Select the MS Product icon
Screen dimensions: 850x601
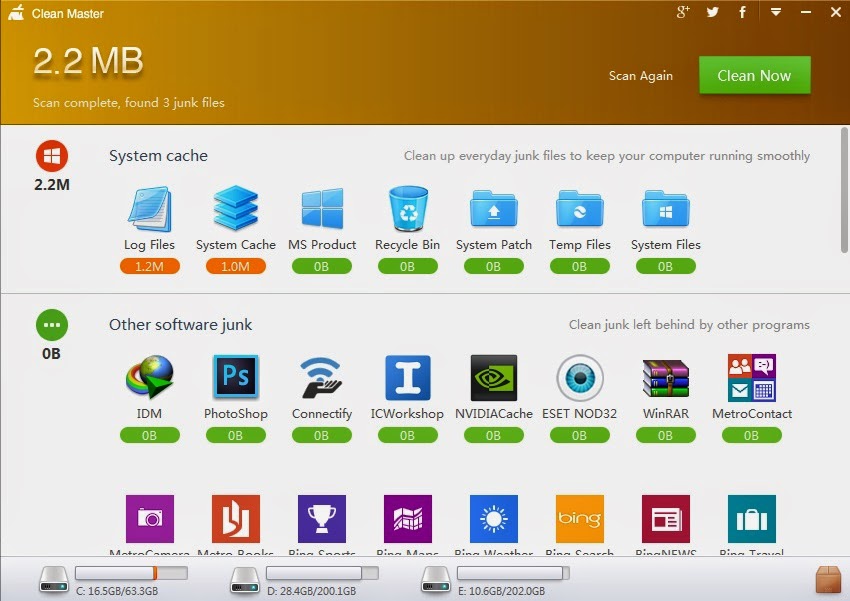322,209
